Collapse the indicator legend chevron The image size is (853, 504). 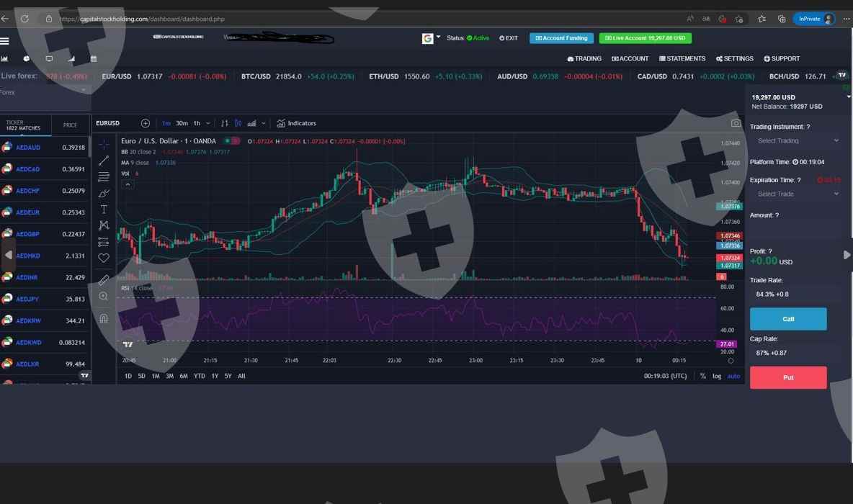[x=128, y=184]
